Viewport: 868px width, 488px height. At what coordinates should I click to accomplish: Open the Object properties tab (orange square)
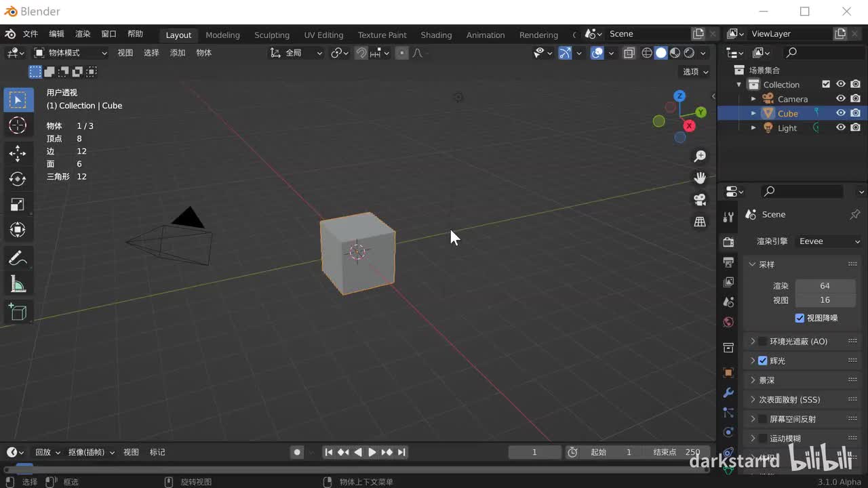tap(728, 373)
